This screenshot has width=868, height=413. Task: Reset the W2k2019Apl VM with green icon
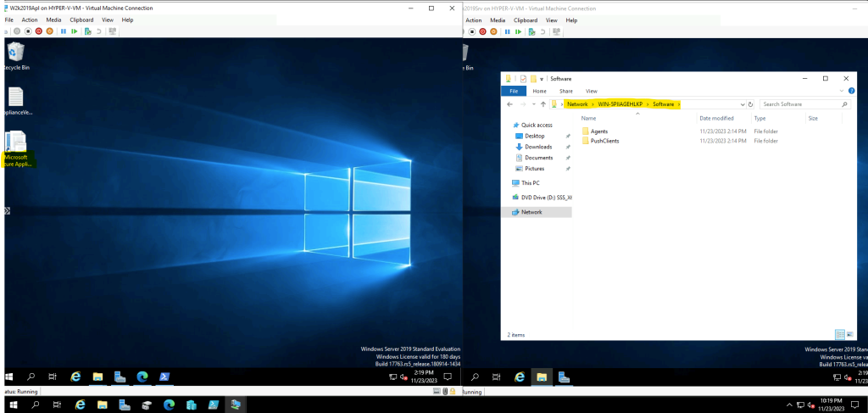pyautogui.click(x=75, y=31)
